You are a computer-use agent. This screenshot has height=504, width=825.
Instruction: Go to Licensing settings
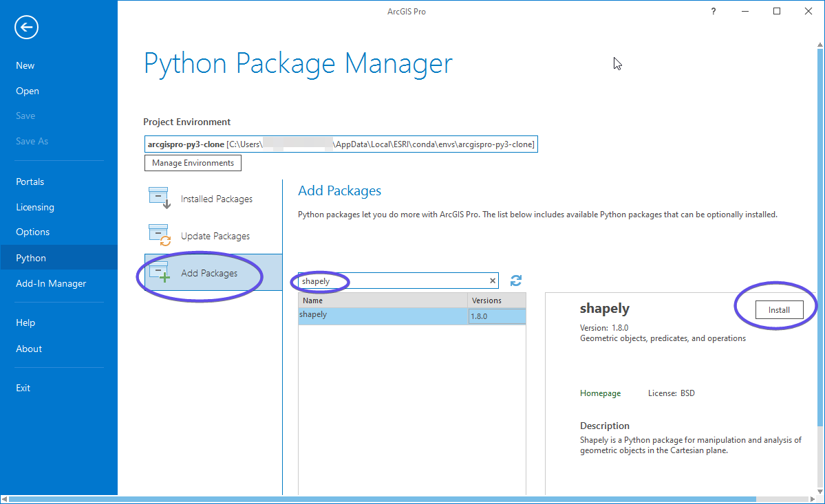coord(34,207)
